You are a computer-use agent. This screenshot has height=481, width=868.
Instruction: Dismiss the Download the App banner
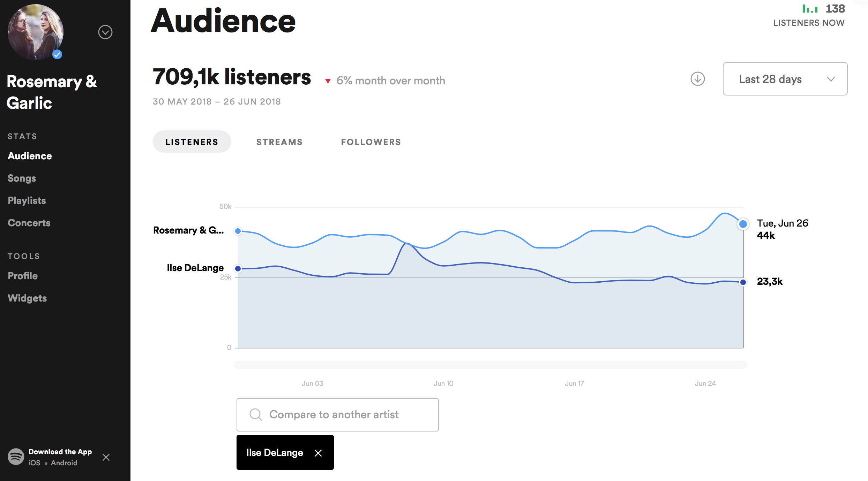click(106, 457)
